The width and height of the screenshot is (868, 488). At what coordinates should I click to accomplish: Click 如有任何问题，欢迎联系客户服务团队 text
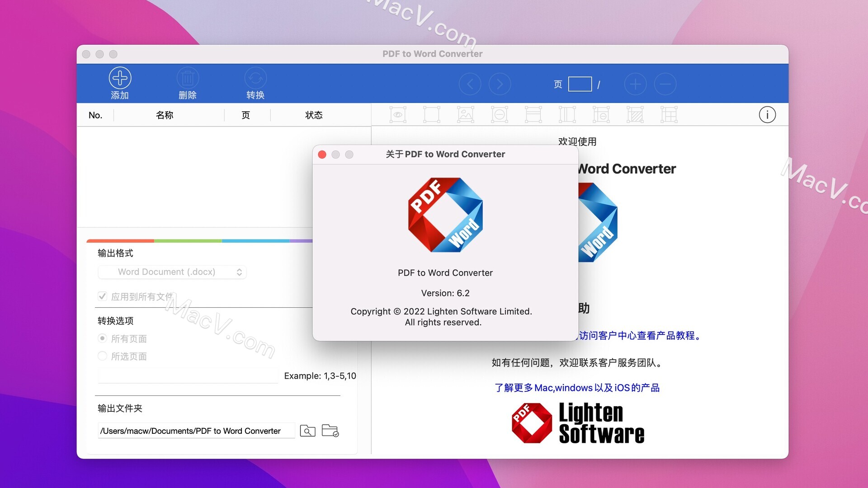pyautogui.click(x=577, y=363)
